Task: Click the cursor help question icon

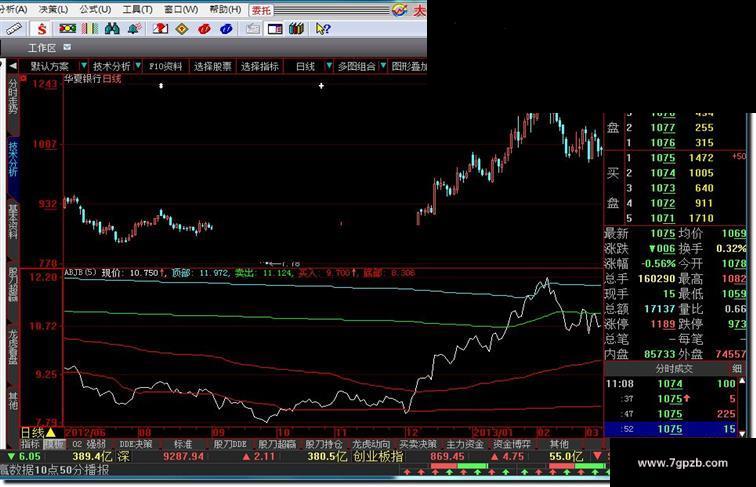Action: coord(323,29)
